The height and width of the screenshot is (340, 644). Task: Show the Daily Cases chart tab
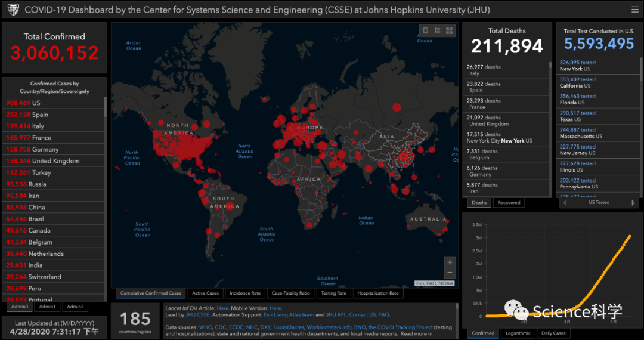553,333
